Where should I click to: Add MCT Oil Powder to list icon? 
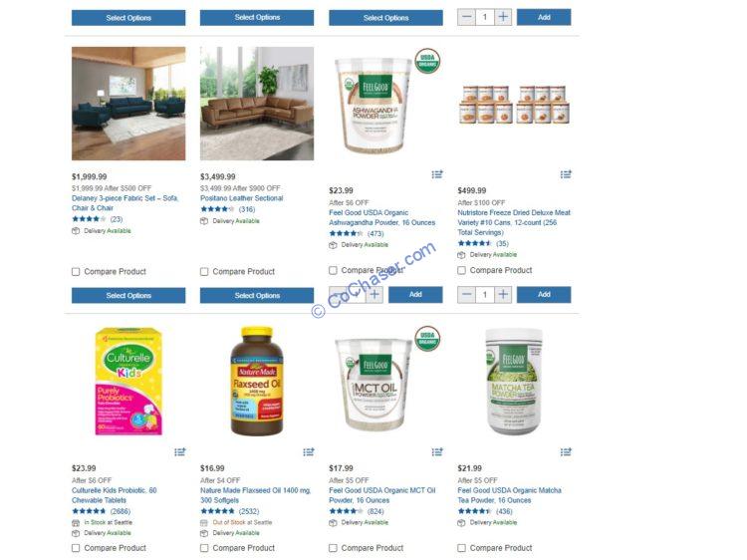(437, 451)
